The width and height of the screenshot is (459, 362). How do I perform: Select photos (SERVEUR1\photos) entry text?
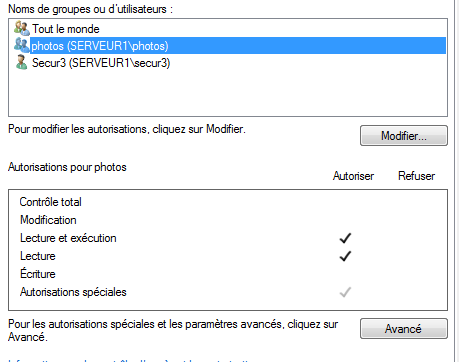(100, 46)
